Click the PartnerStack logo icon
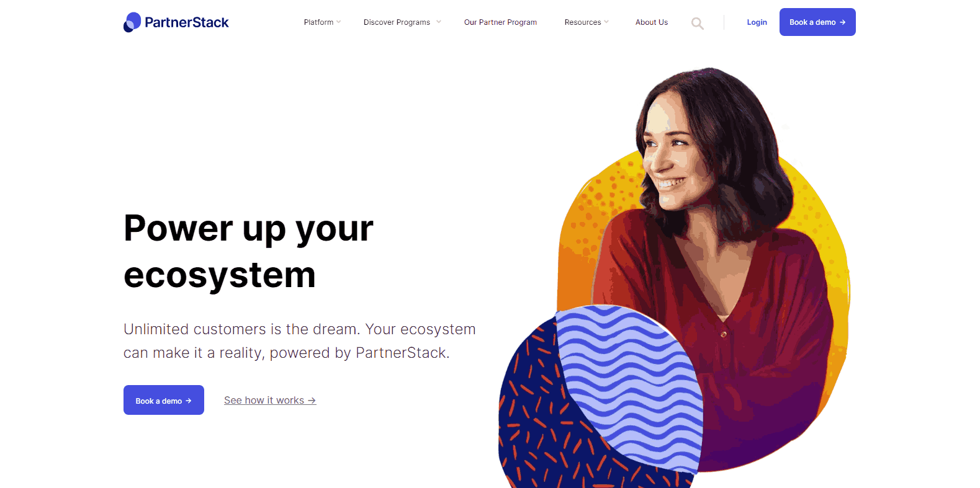 tap(132, 22)
